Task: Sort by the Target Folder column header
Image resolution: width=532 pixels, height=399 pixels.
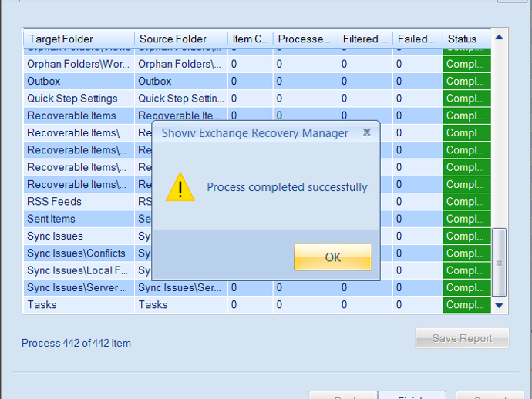Action: (x=79, y=39)
